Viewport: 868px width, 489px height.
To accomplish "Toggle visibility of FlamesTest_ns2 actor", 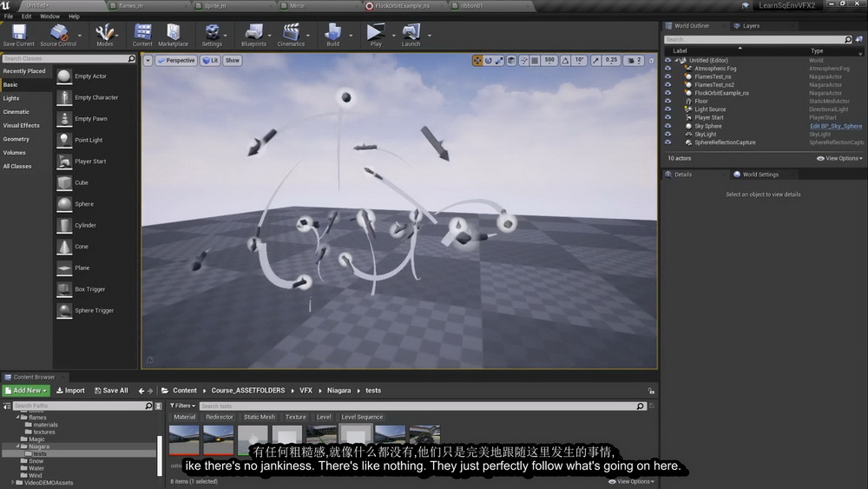I will tap(667, 85).
